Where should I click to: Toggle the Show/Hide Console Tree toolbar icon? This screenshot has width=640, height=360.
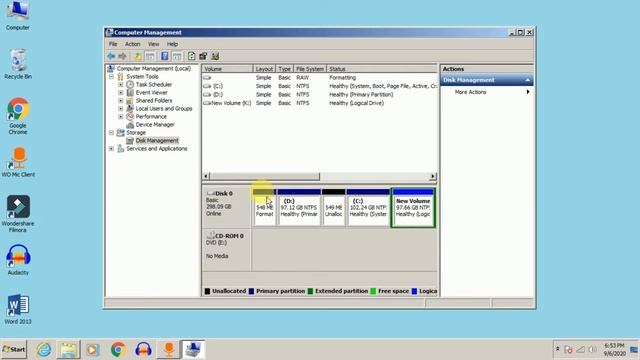point(150,56)
